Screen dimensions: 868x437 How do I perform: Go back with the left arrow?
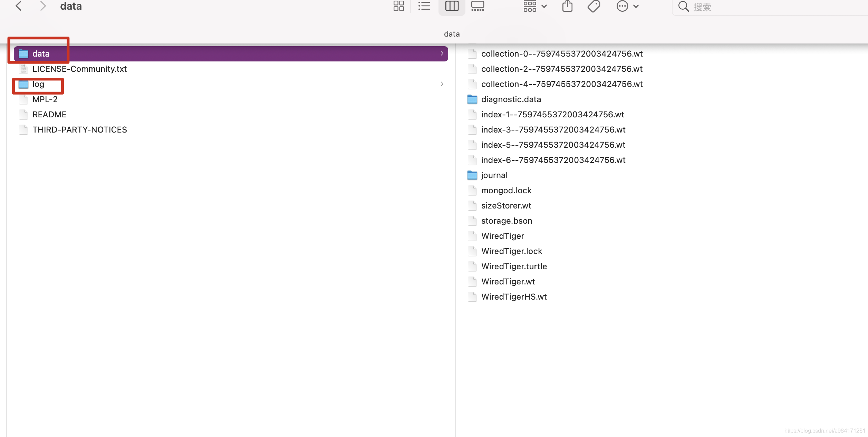(19, 6)
